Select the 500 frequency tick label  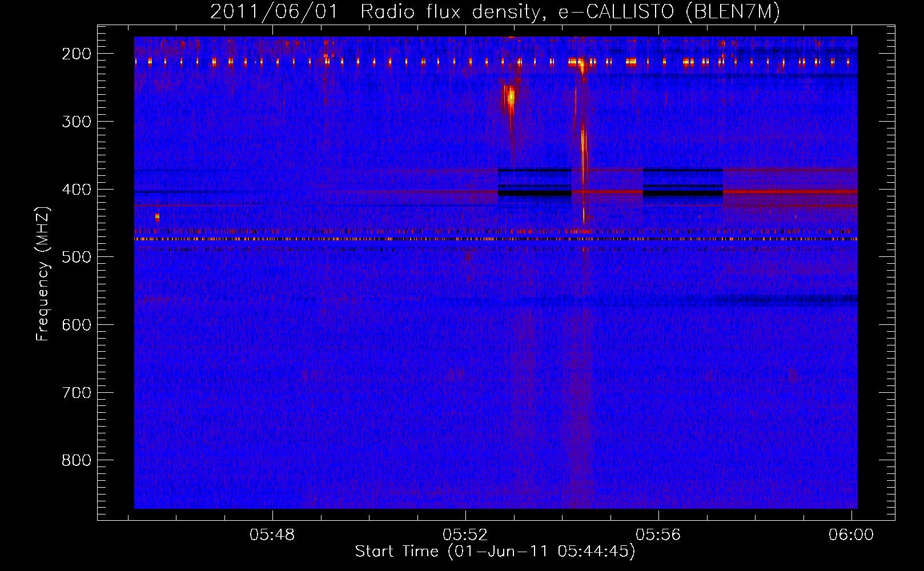[77, 258]
